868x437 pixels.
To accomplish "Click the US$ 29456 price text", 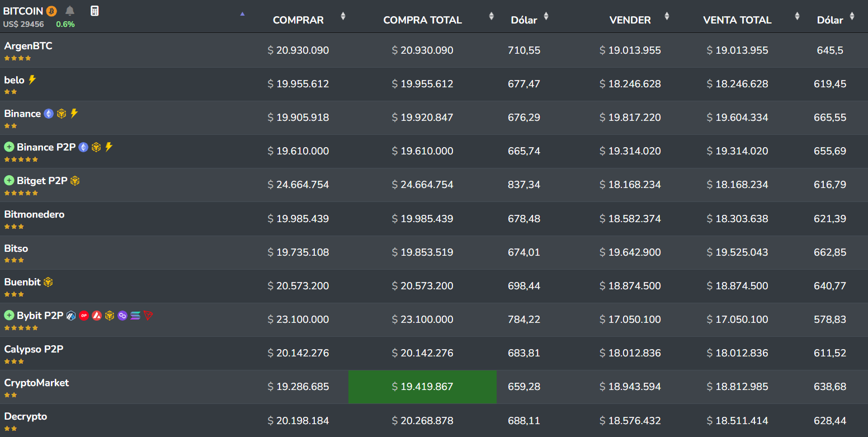I will [23, 24].
